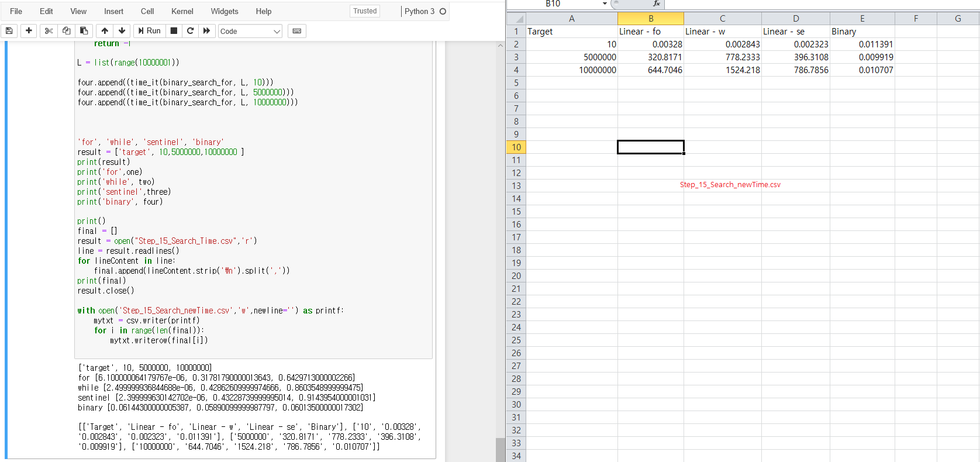The height and width of the screenshot is (462, 980).
Task: Select column B header in Excel
Action: point(651,19)
